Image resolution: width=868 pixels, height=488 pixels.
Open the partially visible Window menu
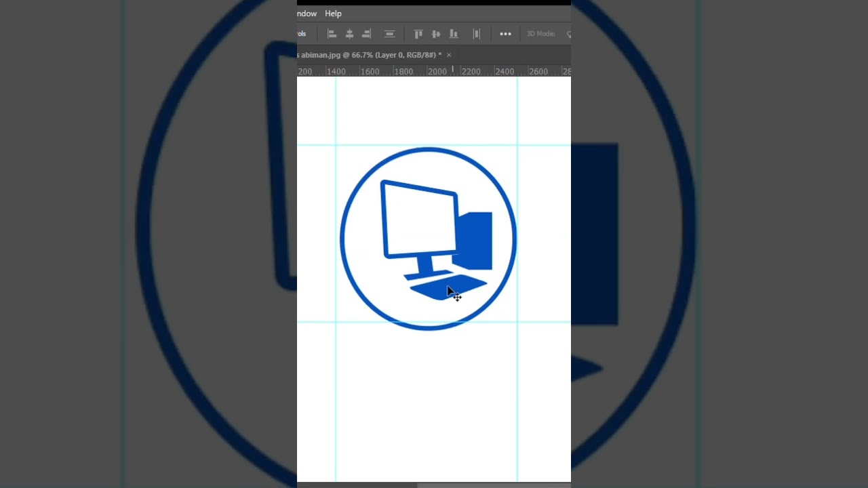coord(307,14)
